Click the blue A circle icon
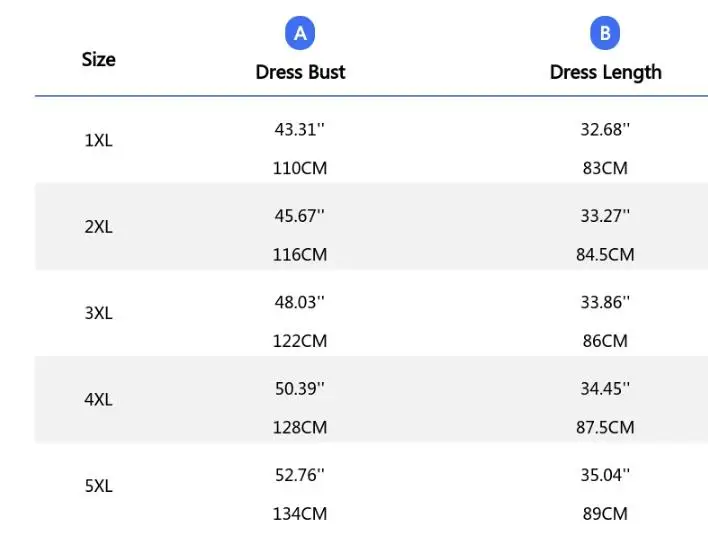The width and height of the screenshot is (708, 553). pyautogui.click(x=300, y=33)
